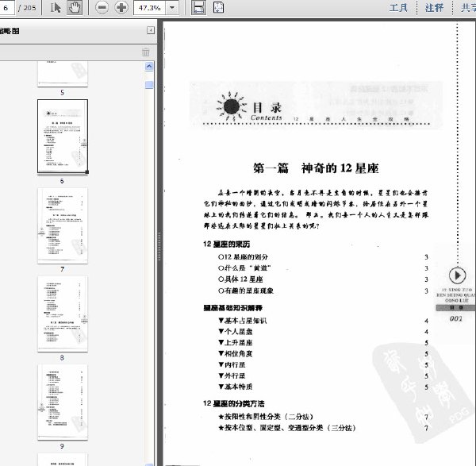The height and width of the screenshot is (466, 476).
Task: Click the thumbnails scrollbar slider handle
Action: [149, 85]
